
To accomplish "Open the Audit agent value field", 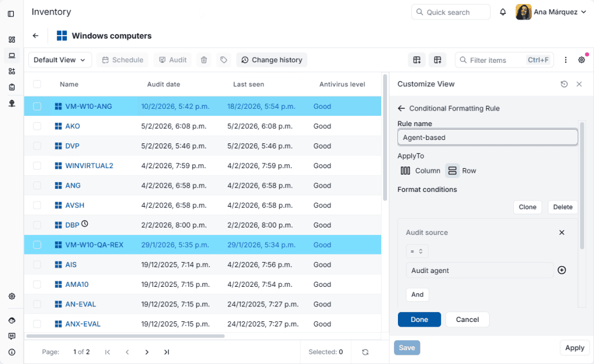I will tap(480, 270).
